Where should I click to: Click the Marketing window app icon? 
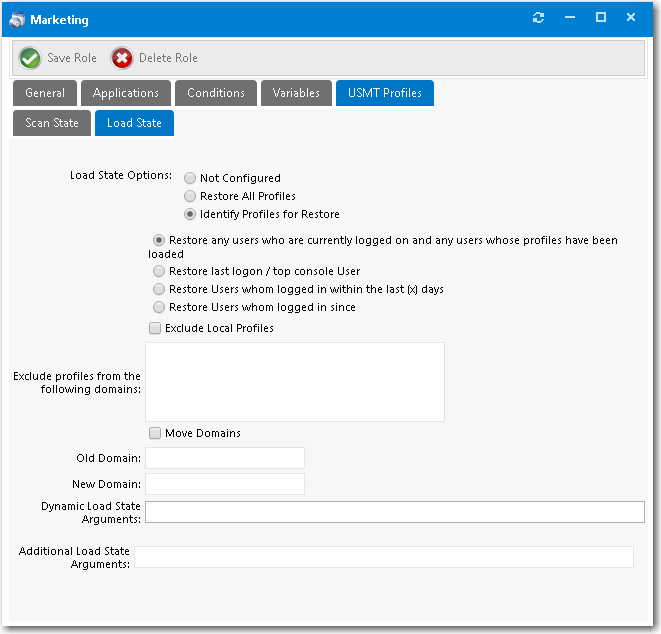17,19
